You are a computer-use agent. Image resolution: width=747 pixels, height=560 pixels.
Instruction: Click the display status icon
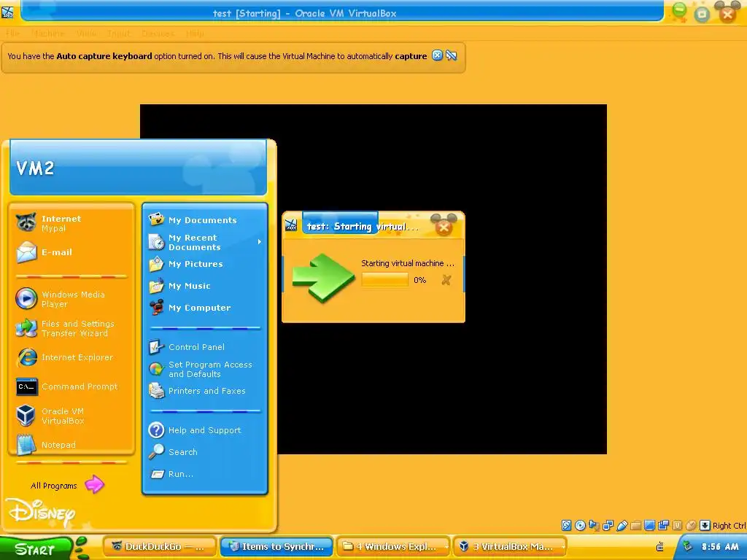pyautogui.click(x=649, y=525)
